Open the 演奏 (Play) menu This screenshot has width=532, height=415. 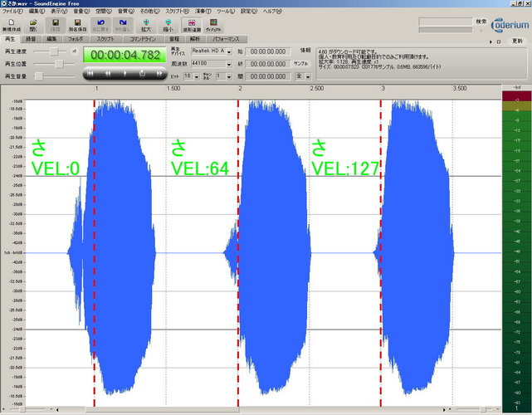(203, 11)
